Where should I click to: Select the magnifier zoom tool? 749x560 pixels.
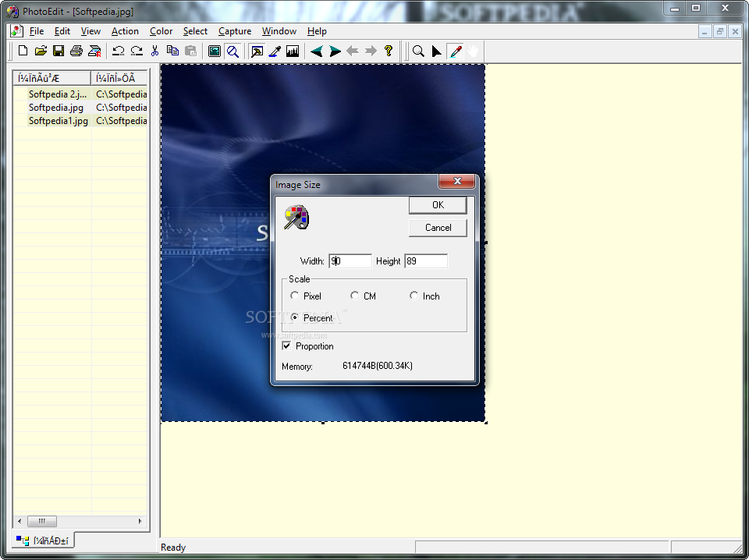[418, 51]
